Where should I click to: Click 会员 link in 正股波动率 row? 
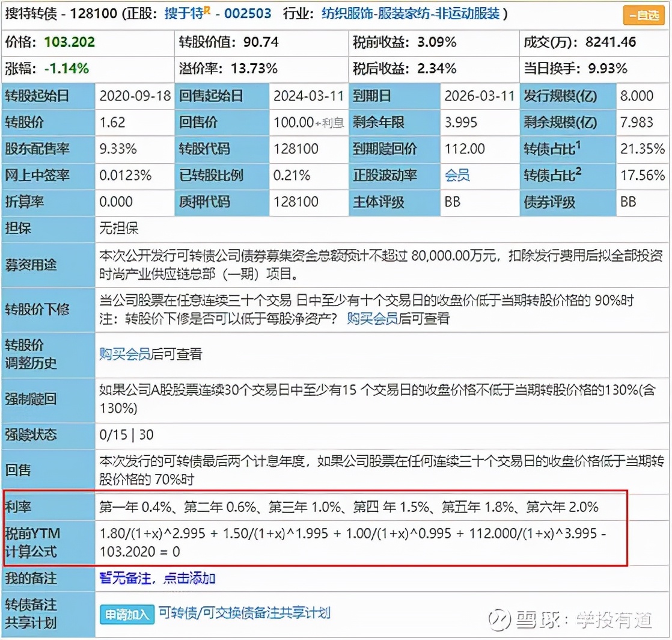457,176
